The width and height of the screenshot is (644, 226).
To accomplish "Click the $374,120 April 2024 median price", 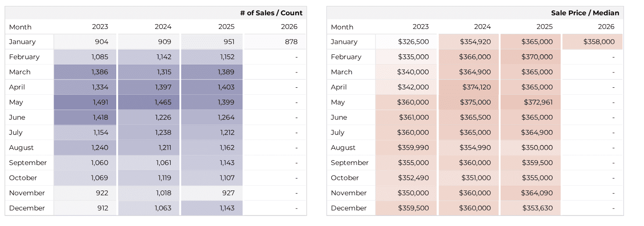I will [476, 87].
